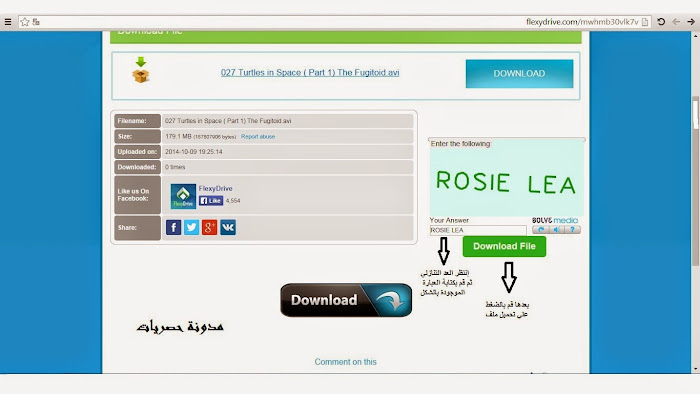Click the flexydrive.com address bar

click(x=335, y=22)
